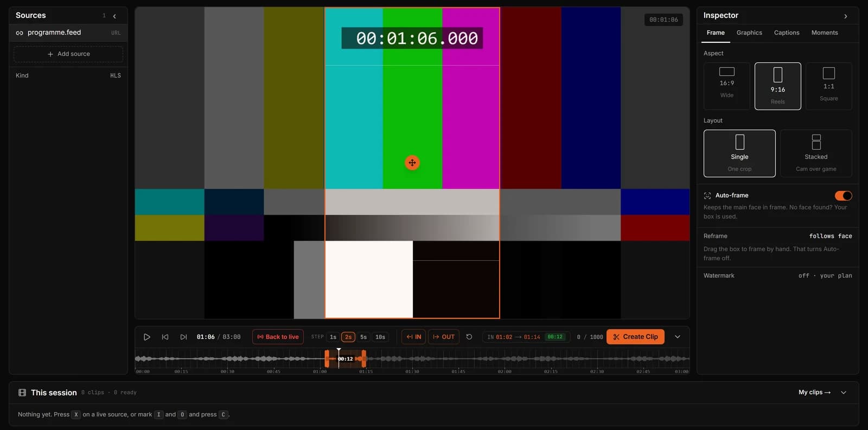Click the Auto-frame face-scan icon
This screenshot has height=430, width=868.
point(707,196)
